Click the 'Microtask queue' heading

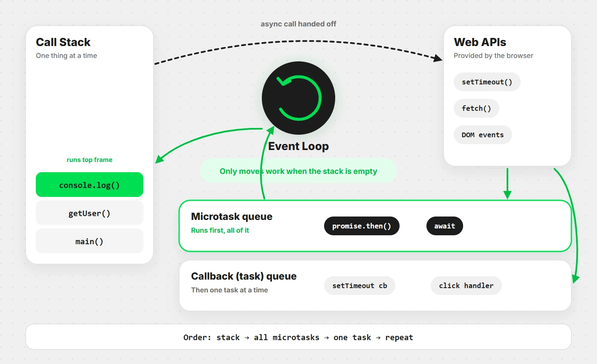coord(232,217)
